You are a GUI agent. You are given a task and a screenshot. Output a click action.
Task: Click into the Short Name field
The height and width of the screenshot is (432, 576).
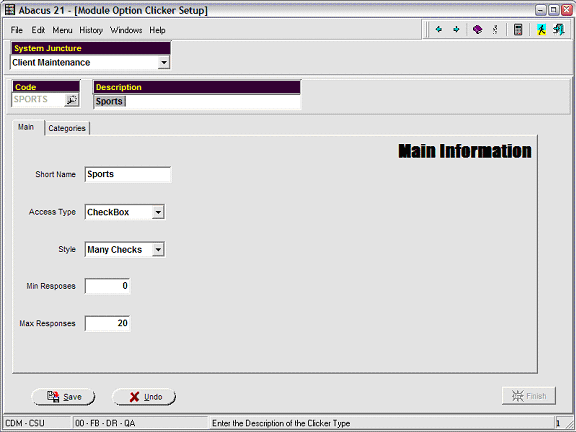pyautogui.click(x=127, y=174)
